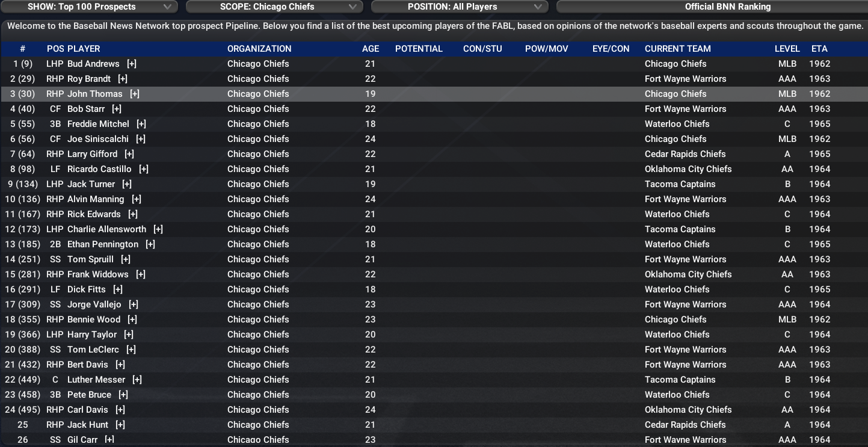Click the [+] icon next to Freddie Mitchel
This screenshot has width=868, height=447.
tap(141, 124)
